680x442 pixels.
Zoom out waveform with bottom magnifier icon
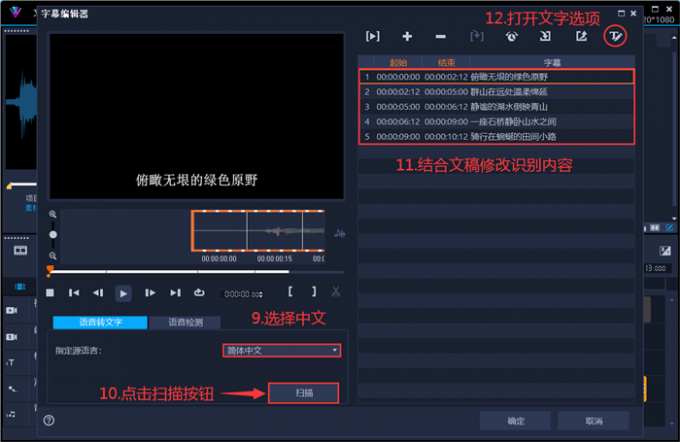point(52,256)
